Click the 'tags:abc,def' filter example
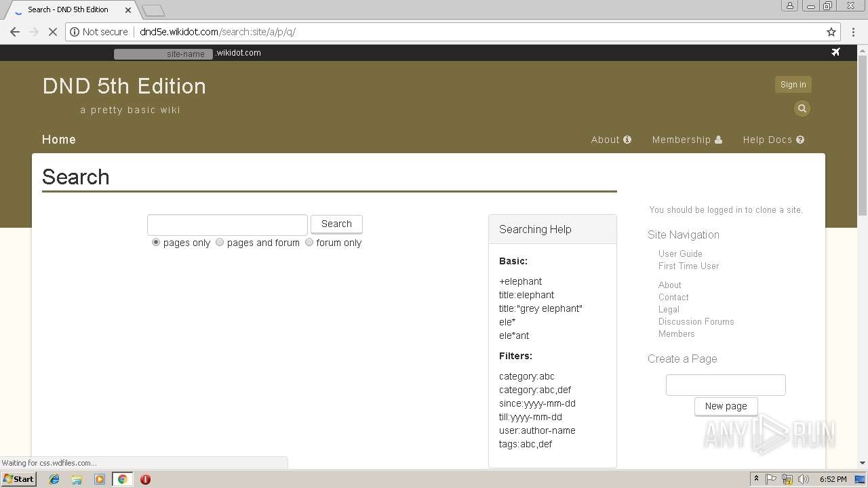 click(526, 444)
